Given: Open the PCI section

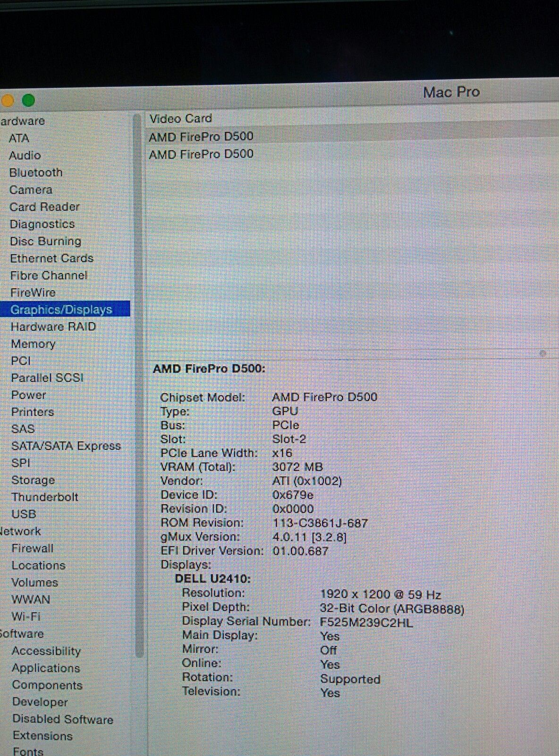Looking at the screenshot, I should pos(21,361).
